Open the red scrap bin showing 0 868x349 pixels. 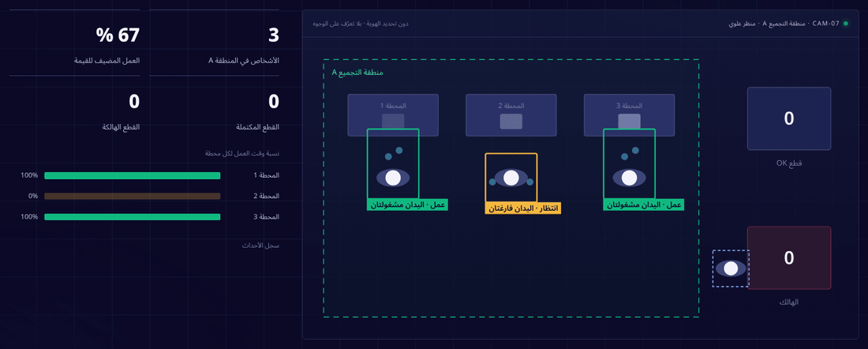[x=789, y=257]
